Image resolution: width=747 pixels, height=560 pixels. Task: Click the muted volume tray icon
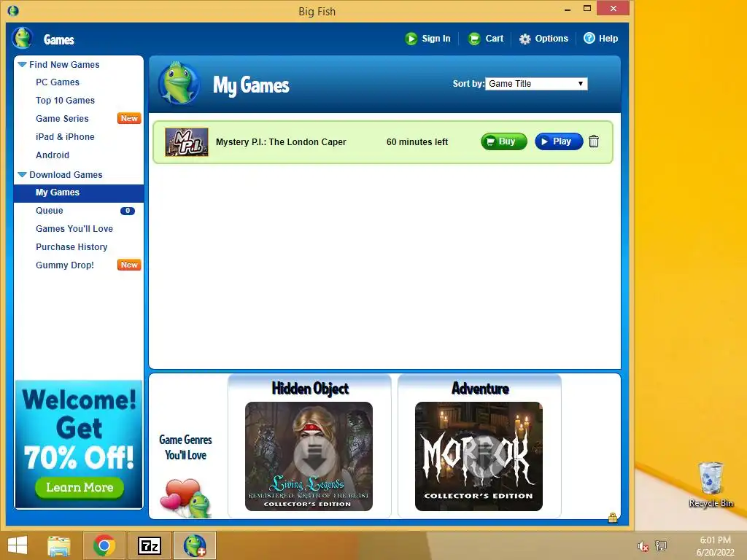[643, 546]
